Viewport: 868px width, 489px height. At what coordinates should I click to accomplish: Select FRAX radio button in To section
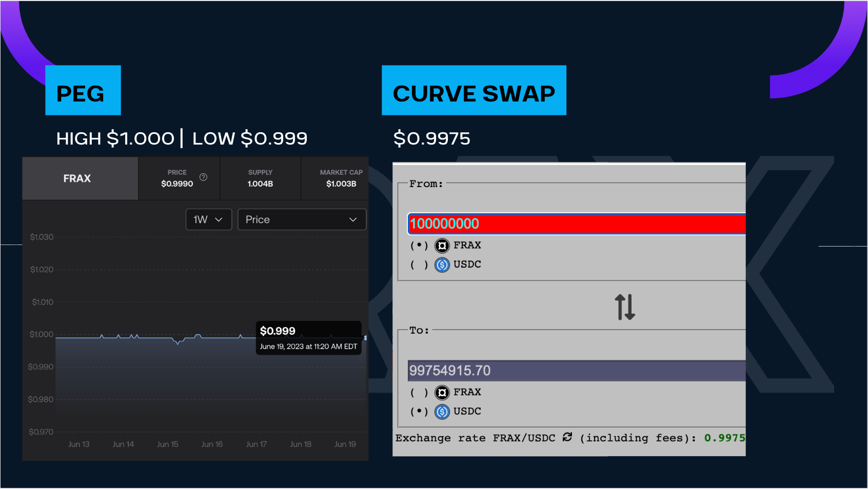419,393
